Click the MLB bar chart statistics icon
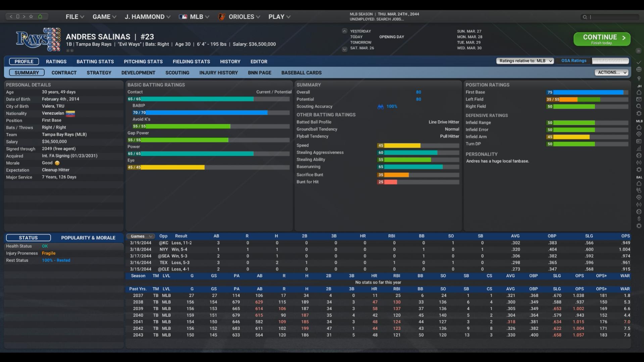Viewport: 644px width, 362px height. [639, 148]
